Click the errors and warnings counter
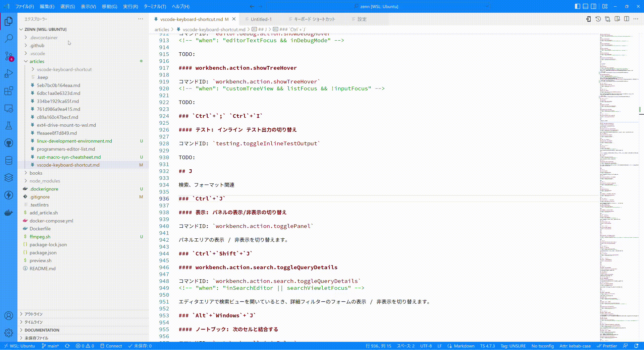 coord(85,346)
